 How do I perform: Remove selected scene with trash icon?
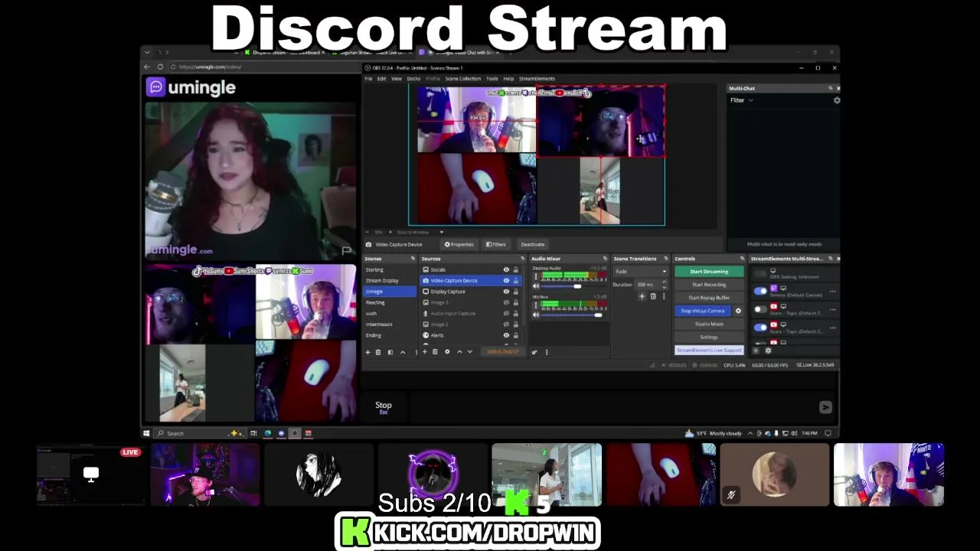[x=378, y=352]
